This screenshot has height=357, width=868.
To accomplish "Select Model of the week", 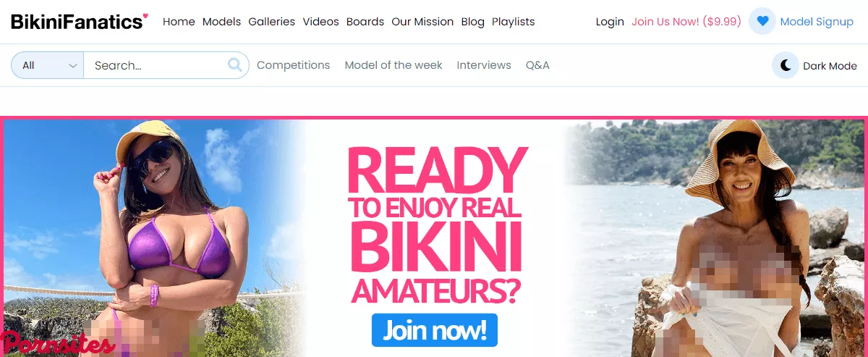I will [x=393, y=65].
